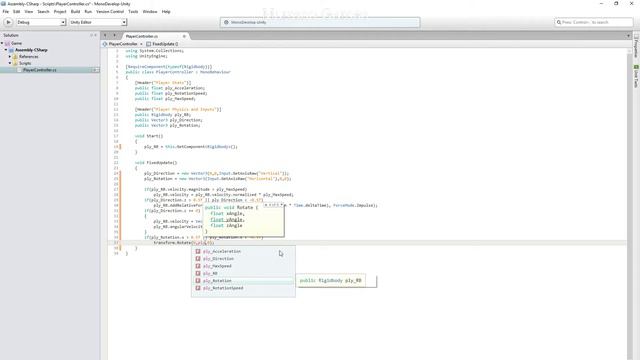This screenshot has width=640, height=360.
Task: Open the Properties side pad
Action: (x=636, y=45)
